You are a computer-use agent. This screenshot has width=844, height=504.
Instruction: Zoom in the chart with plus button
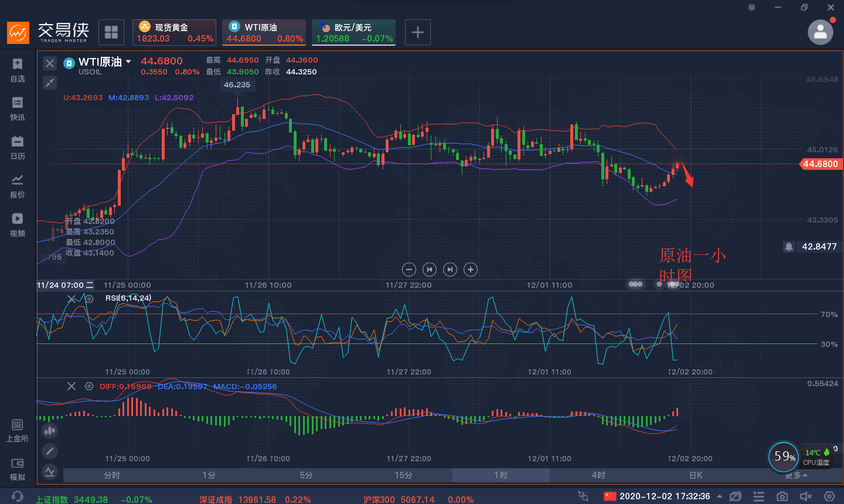[470, 270]
